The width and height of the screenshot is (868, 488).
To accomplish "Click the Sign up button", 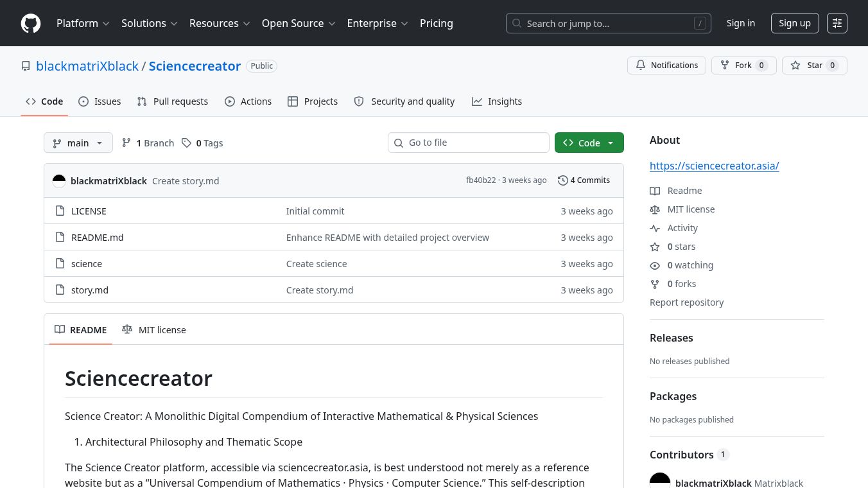I will coord(795,23).
